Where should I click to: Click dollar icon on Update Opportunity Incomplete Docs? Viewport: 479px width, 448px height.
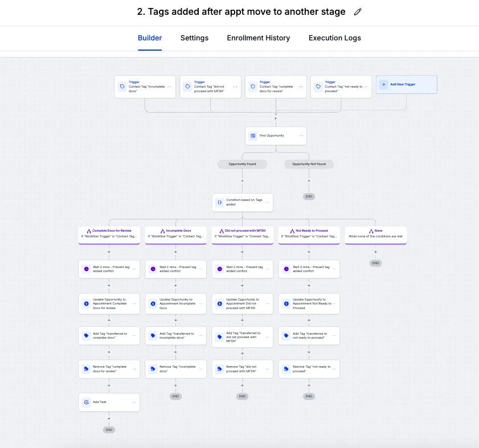click(153, 304)
